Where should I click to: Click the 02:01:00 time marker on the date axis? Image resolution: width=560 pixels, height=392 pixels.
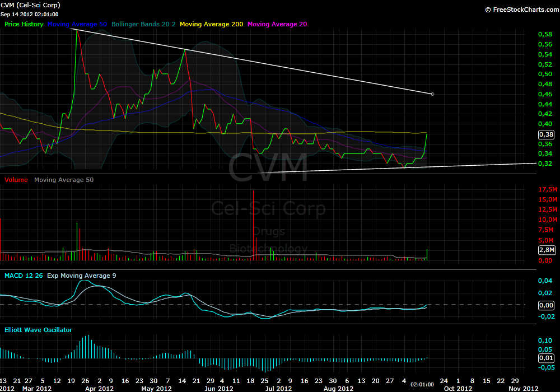pos(423,385)
